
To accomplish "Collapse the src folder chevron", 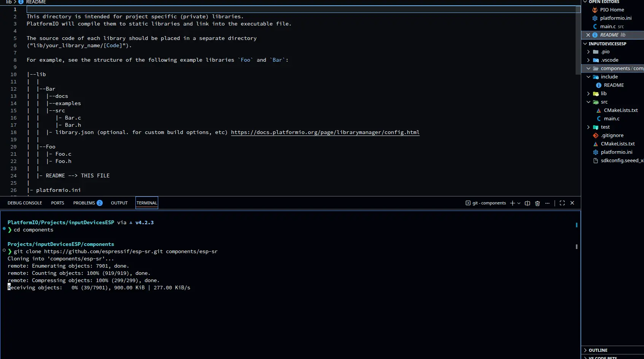I will [588, 102].
